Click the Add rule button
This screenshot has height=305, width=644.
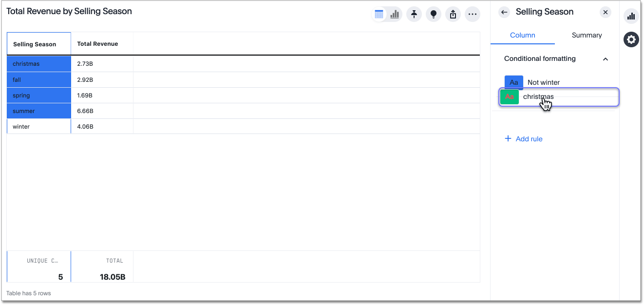tap(523, 139)
